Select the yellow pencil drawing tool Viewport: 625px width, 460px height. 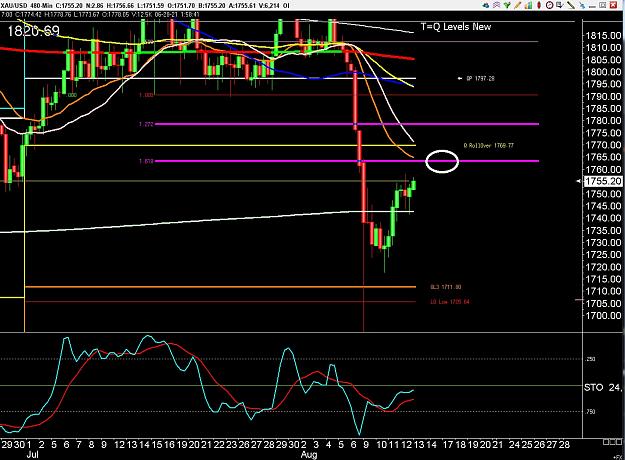(x=517, y=5)
